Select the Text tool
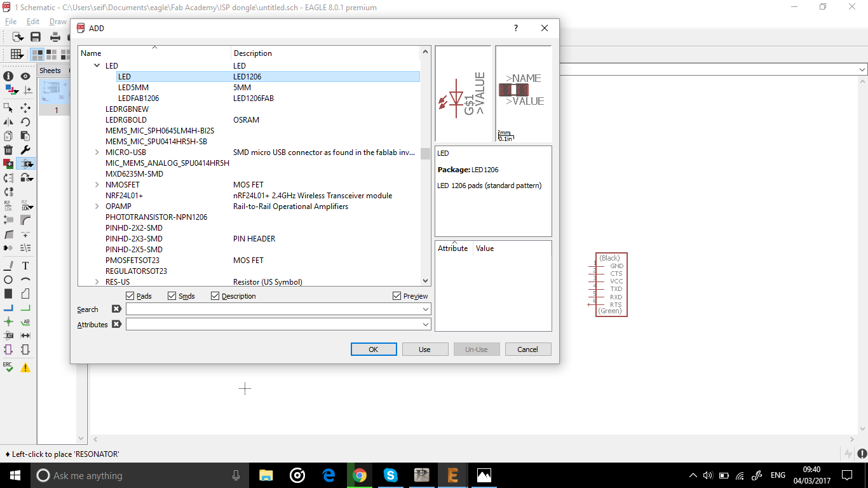Viewport: 868px width, 488px height. pyautogui.click(x=25, y=266)
